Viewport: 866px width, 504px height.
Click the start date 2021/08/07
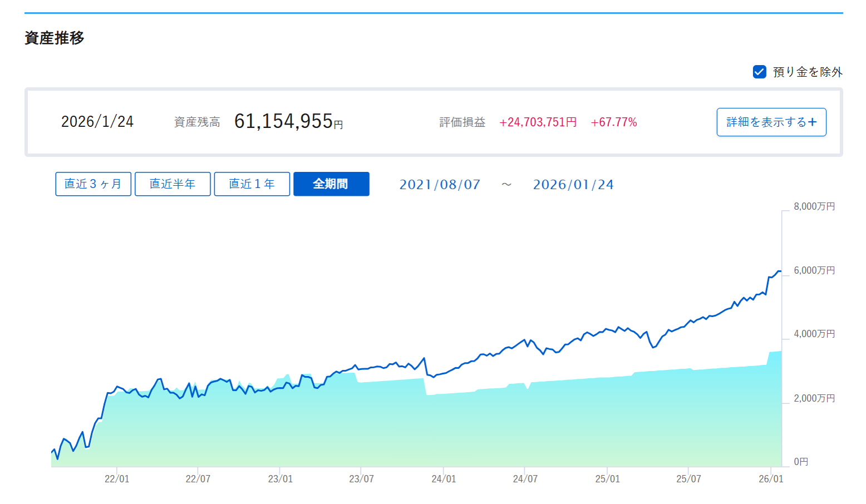440,185
